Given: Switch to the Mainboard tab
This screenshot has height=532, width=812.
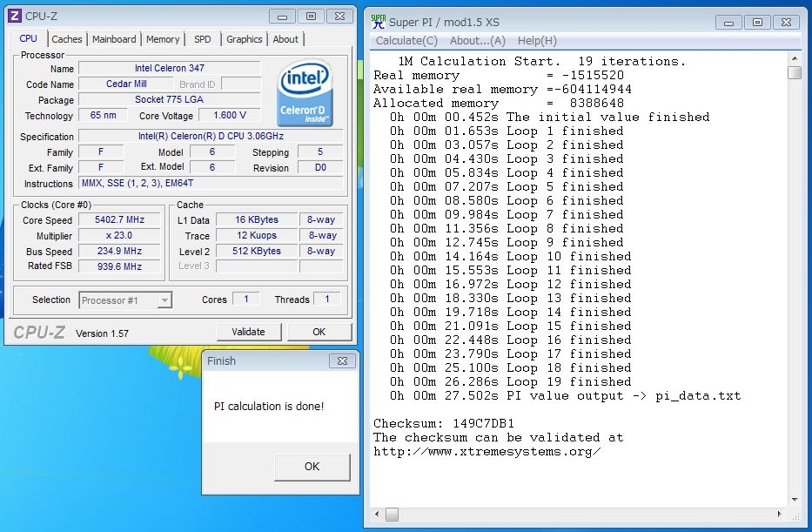Looking at the screenshot, I should pos(114,39).
